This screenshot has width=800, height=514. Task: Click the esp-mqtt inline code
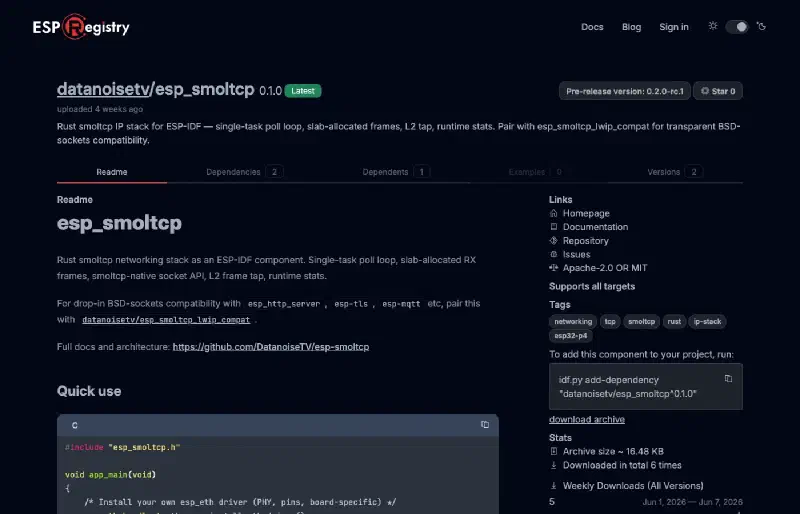click(x=401, y=304)
